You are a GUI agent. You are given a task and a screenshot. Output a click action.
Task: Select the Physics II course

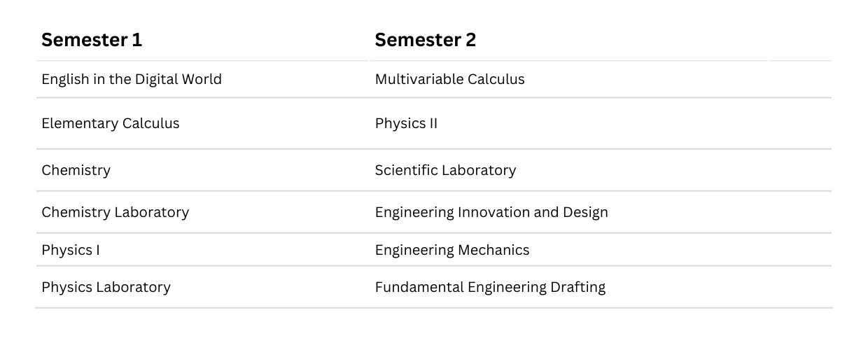tap(407, 123)
